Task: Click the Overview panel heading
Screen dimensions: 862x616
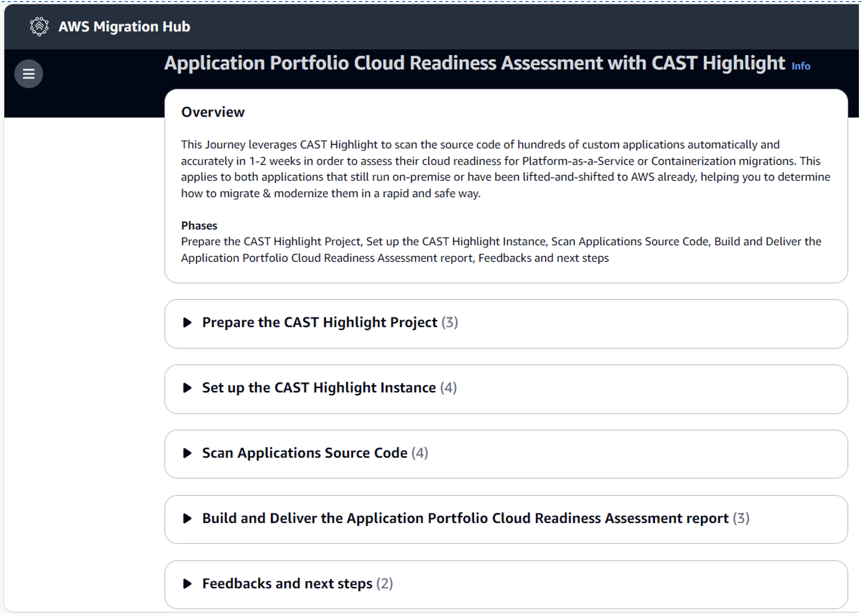Action: [x=213, y=112]
